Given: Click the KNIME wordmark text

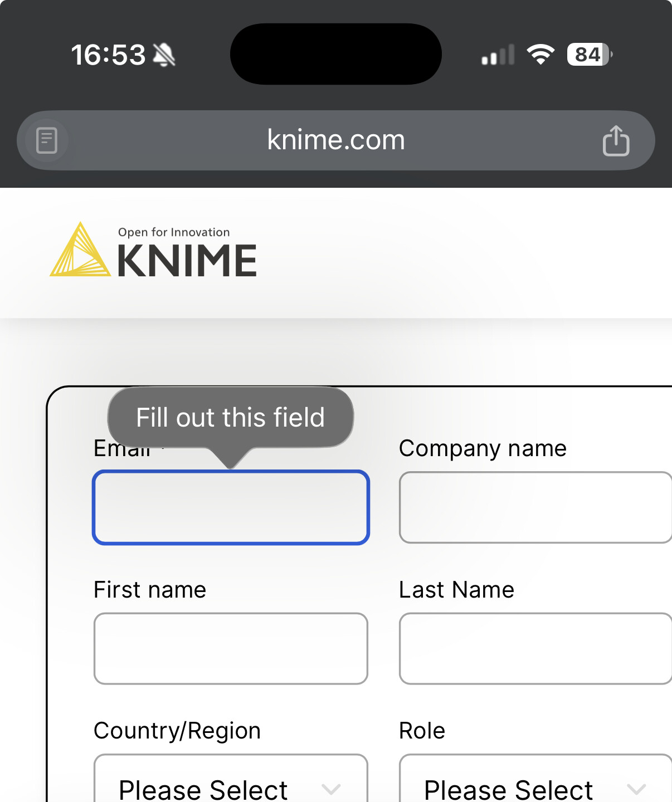Looking at the screenshot, I should click(x=187, y=261).
